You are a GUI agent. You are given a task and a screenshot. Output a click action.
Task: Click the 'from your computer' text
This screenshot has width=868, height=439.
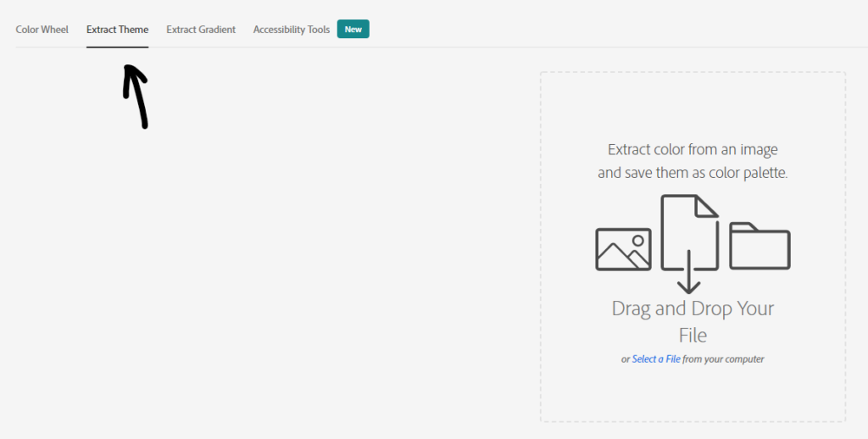(723, 359)
